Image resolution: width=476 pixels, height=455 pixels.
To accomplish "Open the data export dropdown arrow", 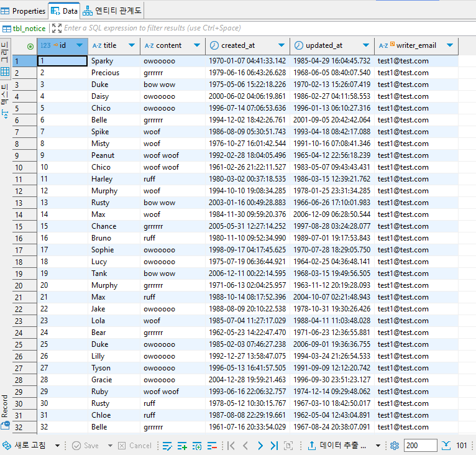I will [x=378, y=446].
